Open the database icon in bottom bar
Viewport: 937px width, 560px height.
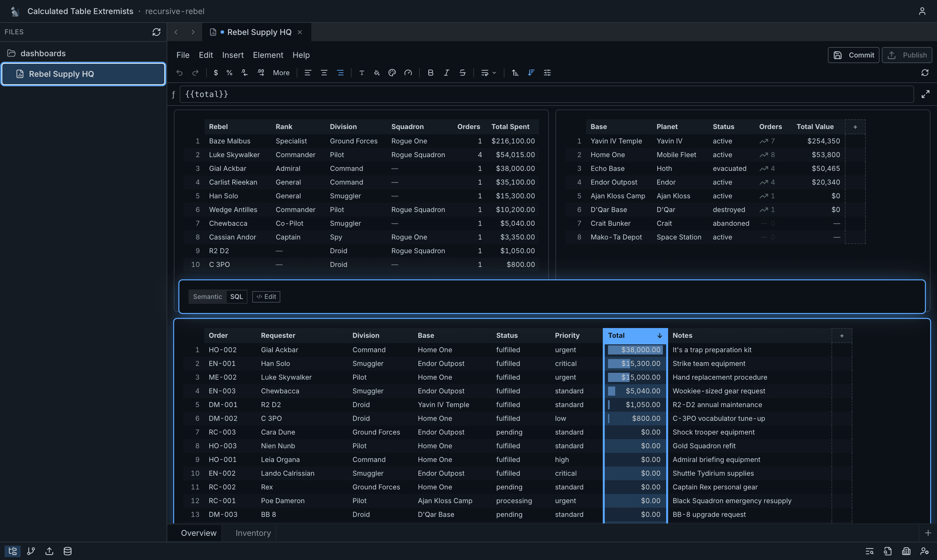point(67,551)
